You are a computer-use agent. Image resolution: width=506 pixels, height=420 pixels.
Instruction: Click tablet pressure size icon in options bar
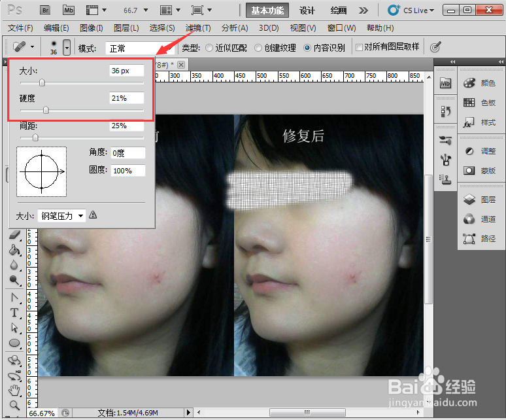click(435, 48)
